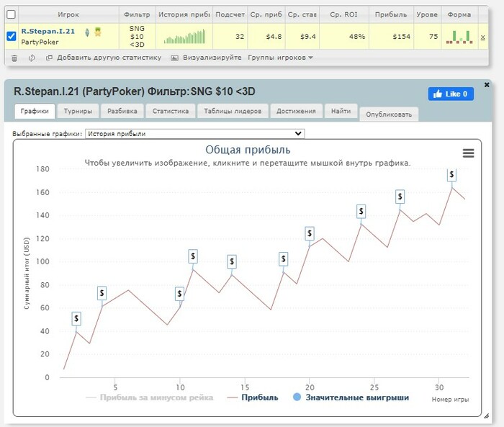Switch to the Найти tab

coord(341,112)
